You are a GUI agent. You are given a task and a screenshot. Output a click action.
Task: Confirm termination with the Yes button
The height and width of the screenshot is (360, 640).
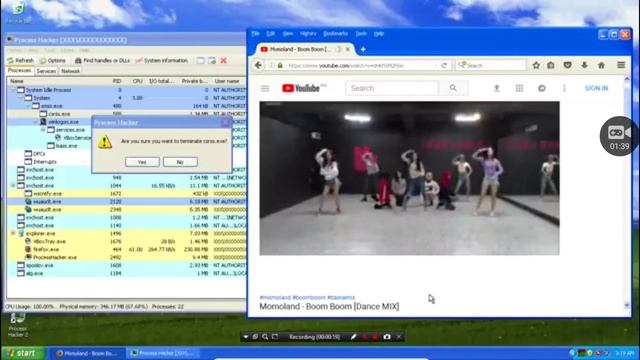142,162
